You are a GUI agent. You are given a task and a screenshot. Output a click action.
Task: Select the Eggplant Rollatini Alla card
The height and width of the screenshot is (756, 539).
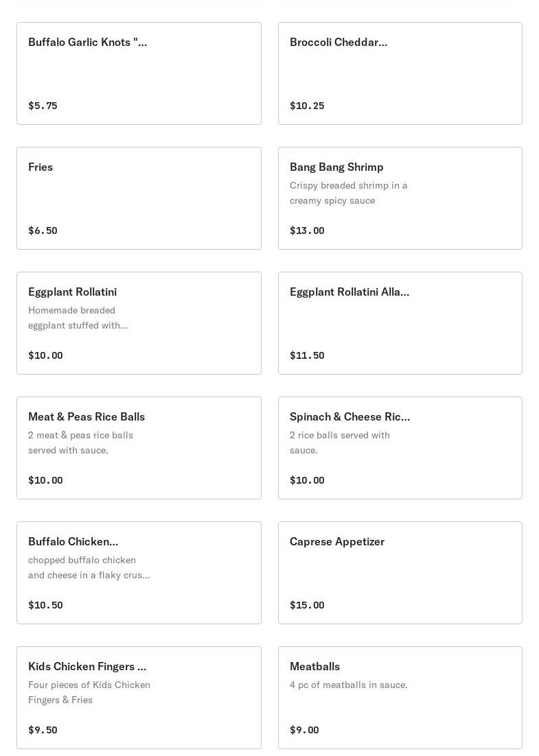tap(400, 323)
